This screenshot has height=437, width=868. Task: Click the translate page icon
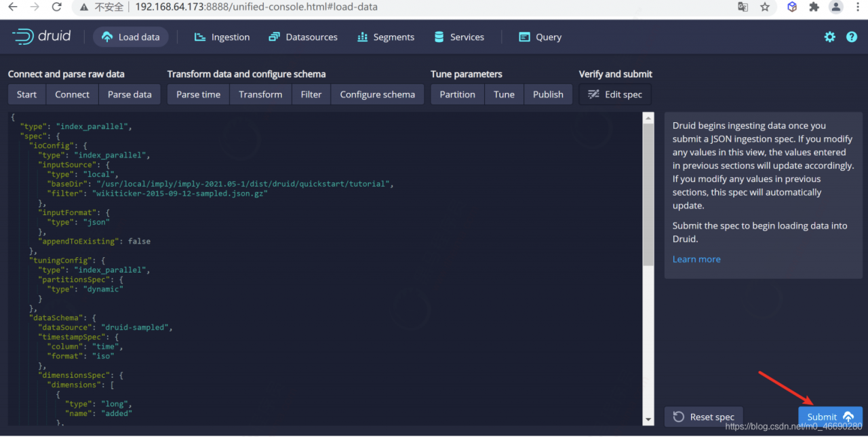click(743, 7)
